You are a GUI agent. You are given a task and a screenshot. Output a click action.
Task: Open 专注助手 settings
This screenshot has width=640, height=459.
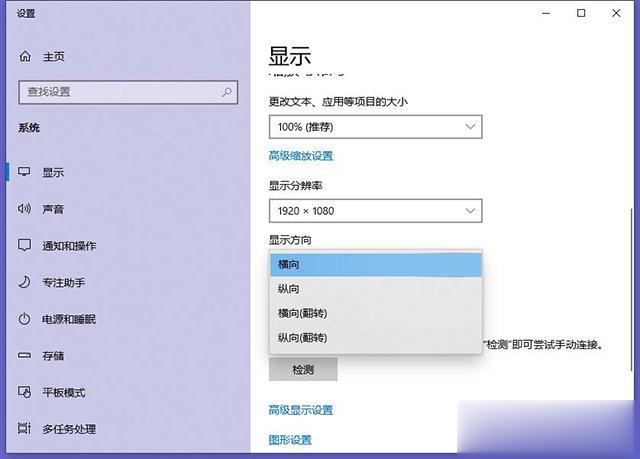(64, 282)
